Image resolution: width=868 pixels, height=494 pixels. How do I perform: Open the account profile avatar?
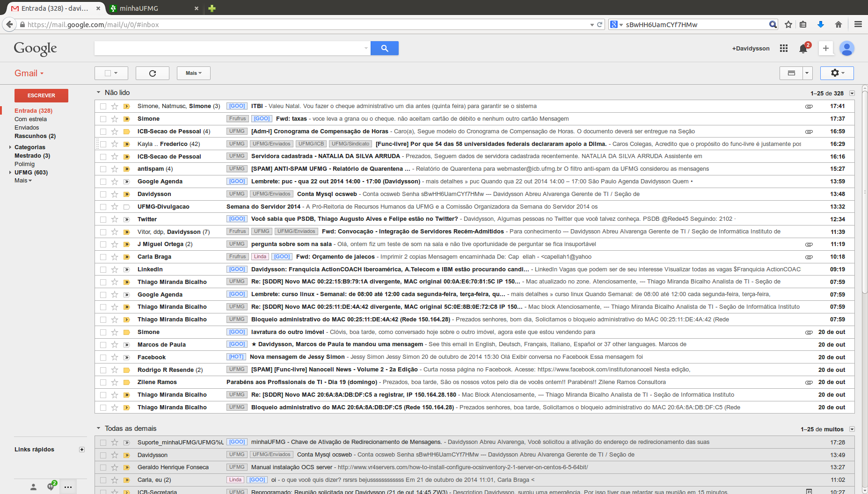coord(846,48)
